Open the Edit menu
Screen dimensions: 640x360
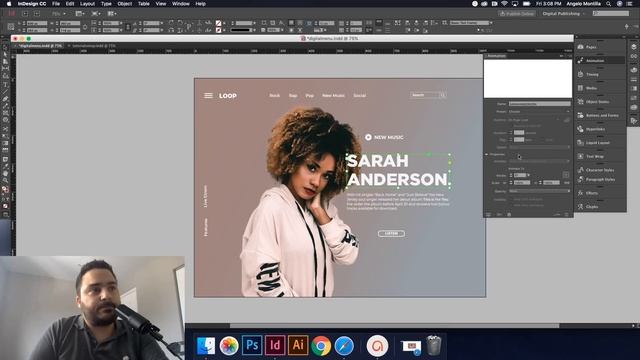click(70, 4)
